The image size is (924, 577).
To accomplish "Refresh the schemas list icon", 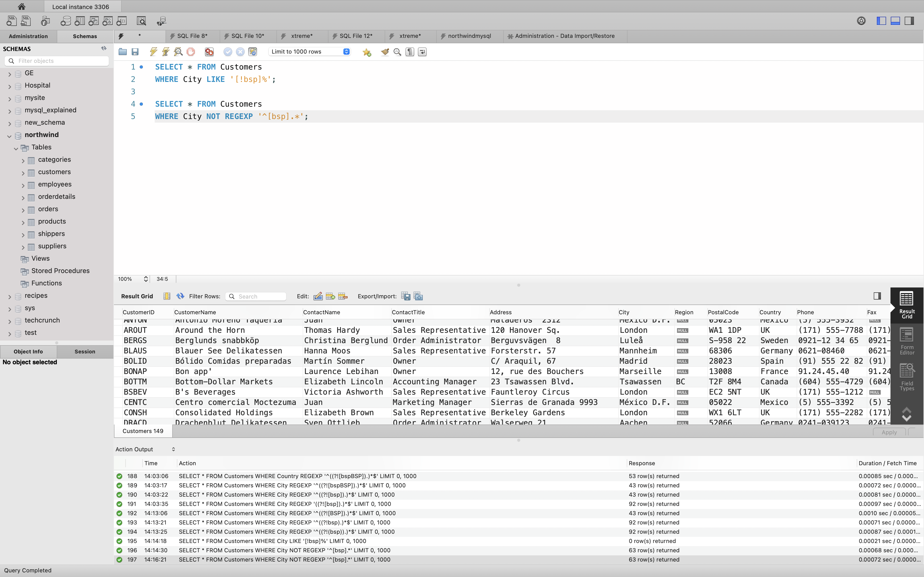I will (103, 48).
